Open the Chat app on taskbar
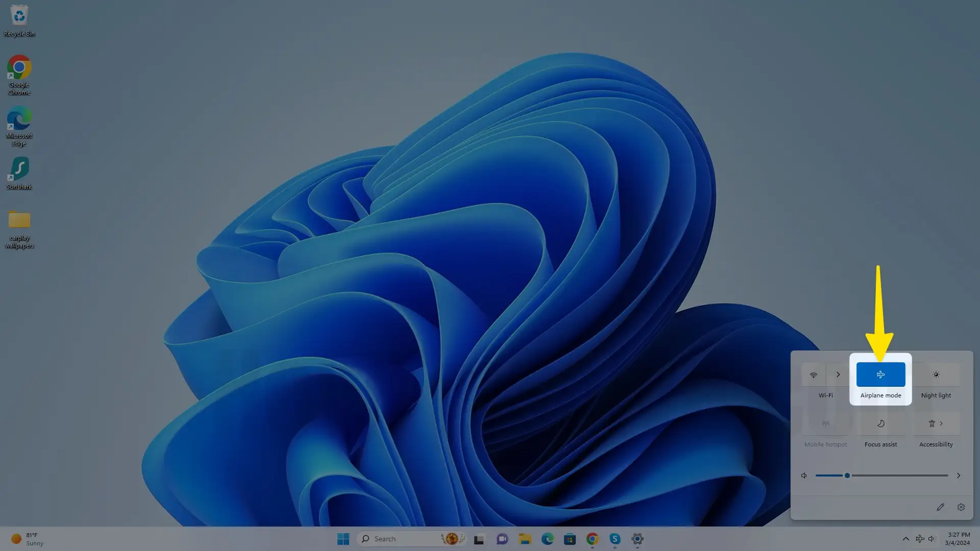This screenshot has width=980, height=551. coord(502,539)
